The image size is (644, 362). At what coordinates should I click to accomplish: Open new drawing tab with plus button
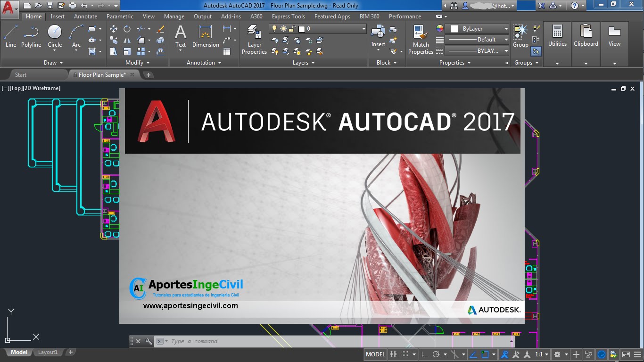pos(148,74)
